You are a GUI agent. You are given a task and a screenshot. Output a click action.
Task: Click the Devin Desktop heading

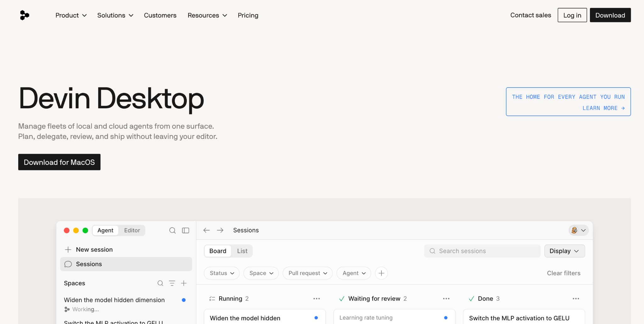111,99
